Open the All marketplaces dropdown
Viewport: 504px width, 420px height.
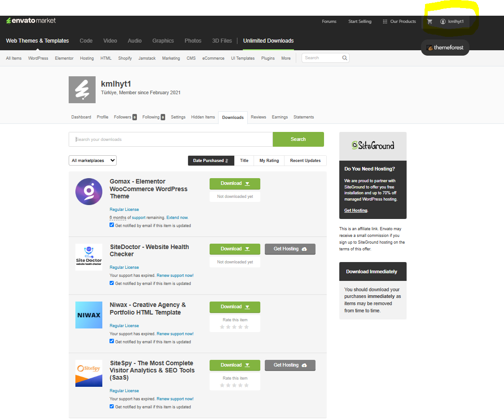click(x=92, y=160)
